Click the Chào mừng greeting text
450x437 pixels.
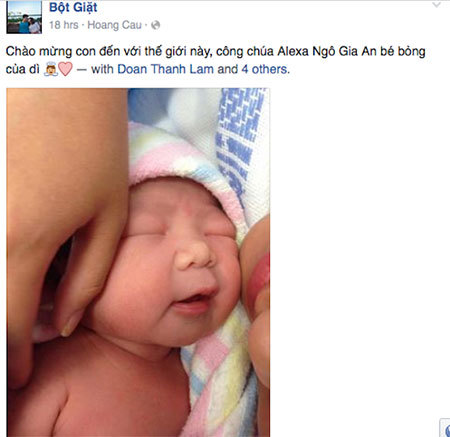pyautogui.click(x=39, y=52)
